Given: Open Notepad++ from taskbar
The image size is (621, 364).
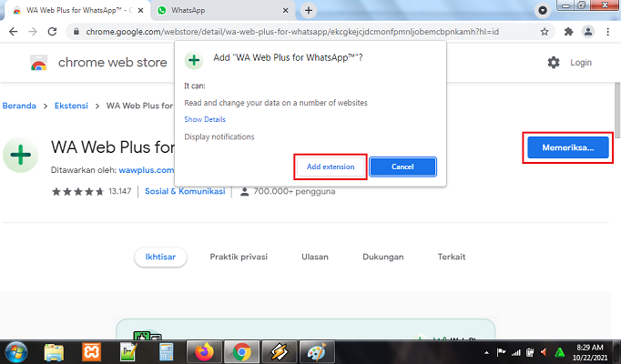Looking at the screenshot, I should (x=128, y=352).
